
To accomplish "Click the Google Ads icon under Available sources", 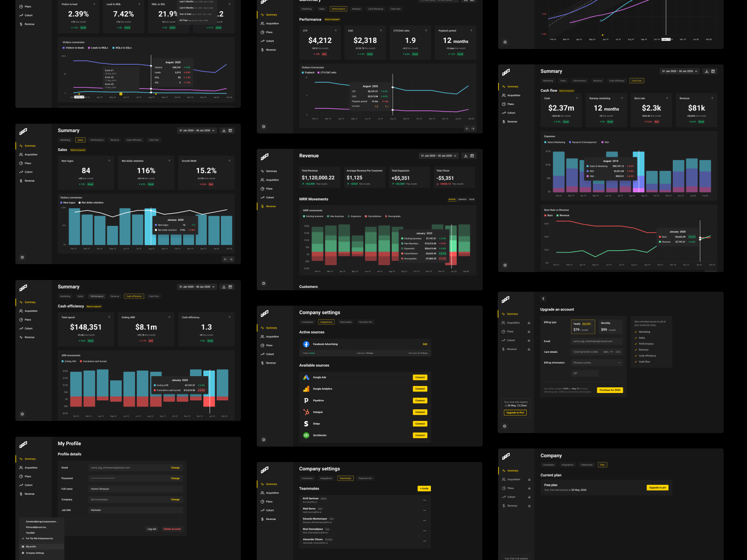I will point(306,378).
